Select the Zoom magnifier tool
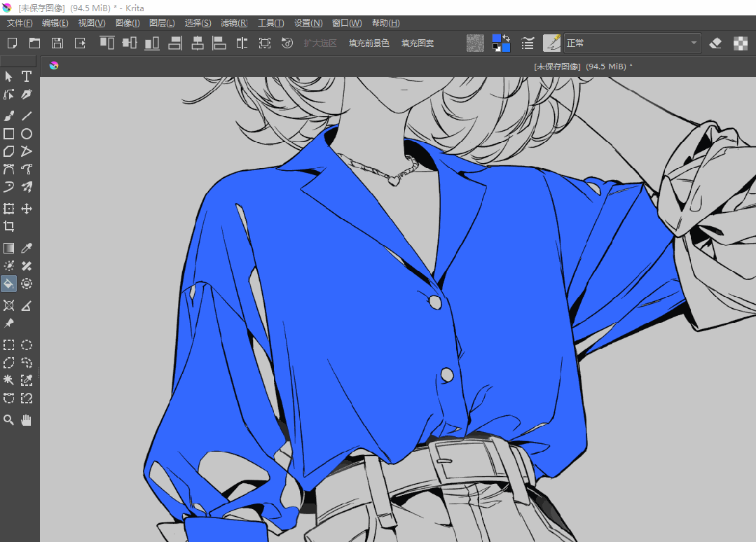Viewport: 756px width, 542px height. tap(8, 420)
